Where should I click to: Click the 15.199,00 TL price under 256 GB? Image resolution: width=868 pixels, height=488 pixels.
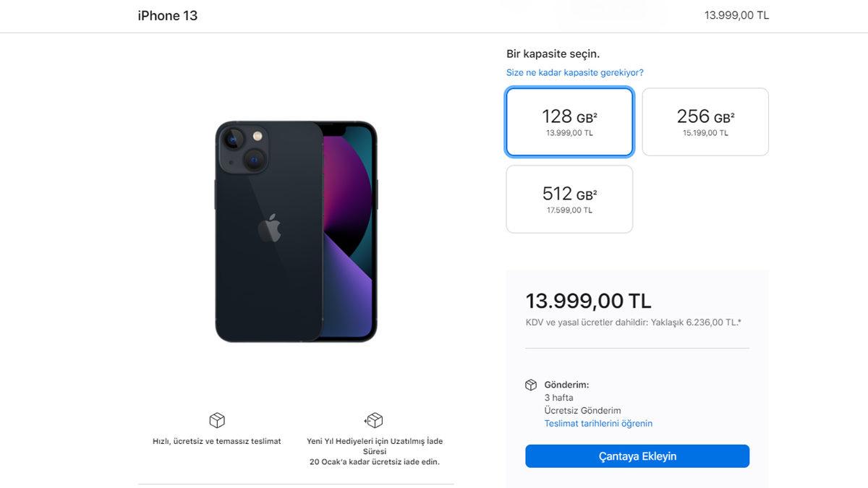pyautogui.click(x=705, y=133)
